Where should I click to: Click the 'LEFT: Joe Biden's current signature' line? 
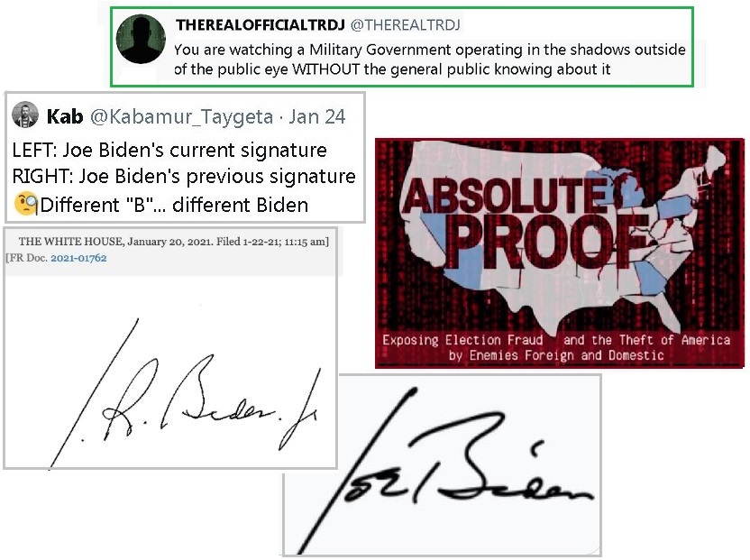[x=169, y=151]
